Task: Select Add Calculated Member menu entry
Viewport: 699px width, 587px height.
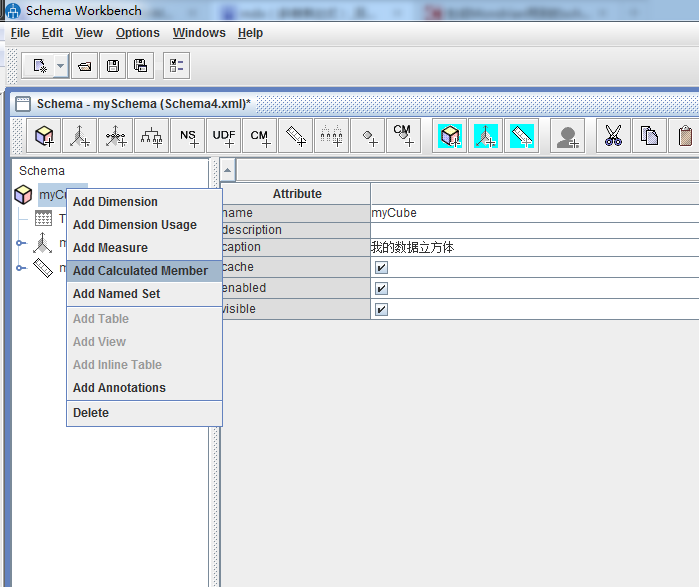Action: pos(144,271)
